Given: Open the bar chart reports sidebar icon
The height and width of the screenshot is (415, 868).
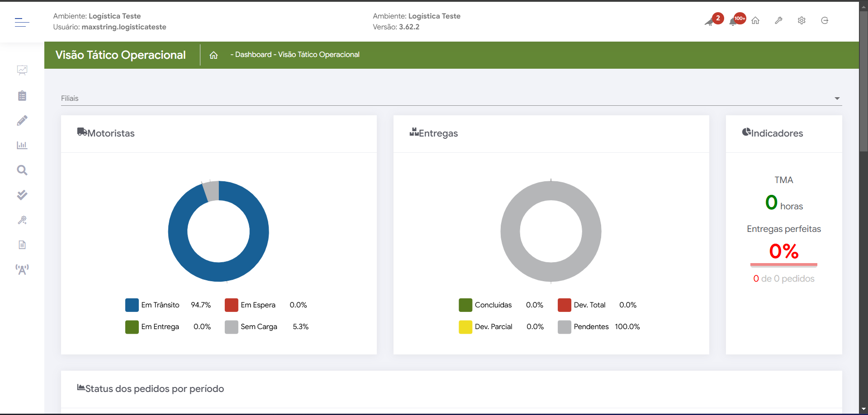Looking at the screenshot, I should 22,146.
